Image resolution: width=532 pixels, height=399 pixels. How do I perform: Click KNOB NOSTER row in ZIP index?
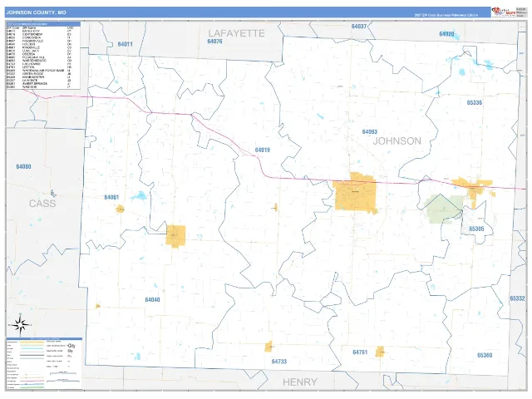tap(39, 77)
